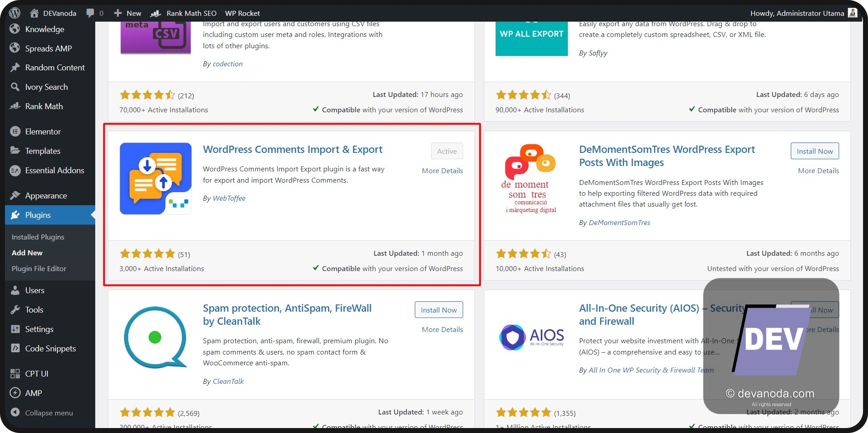Open WordPress Comments Import & Export title

point(292,149)
